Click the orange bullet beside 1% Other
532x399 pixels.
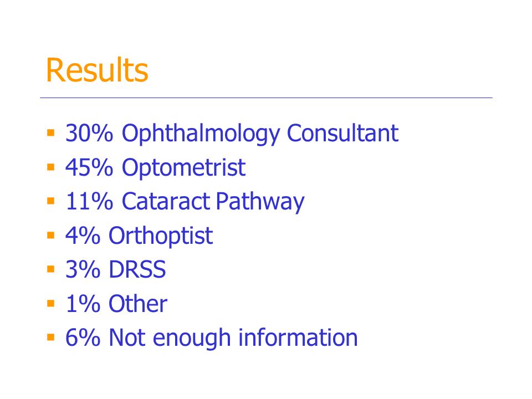pyautogui.click(x=51, y=303)
